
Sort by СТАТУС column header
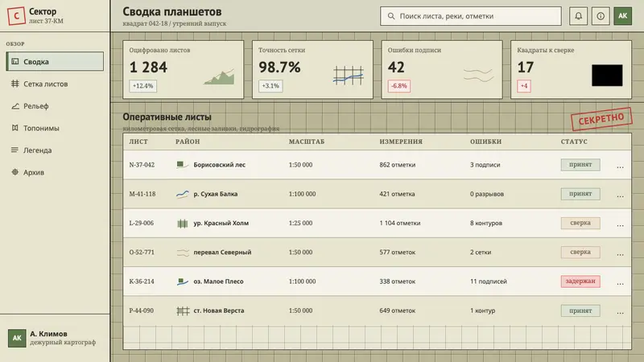574,142
